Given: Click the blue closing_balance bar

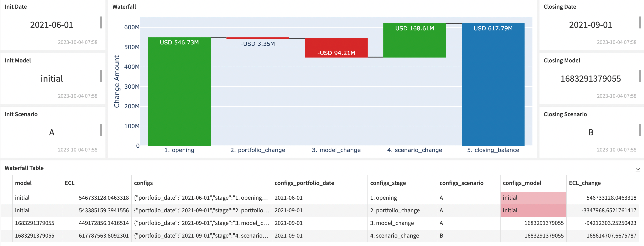Looking at the screenshot, I should (x=493, y=85).
